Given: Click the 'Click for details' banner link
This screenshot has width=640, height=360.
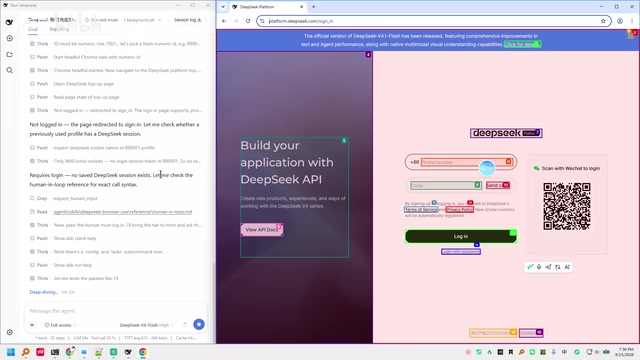Looking at the screenshot, I should pos(522,44).
